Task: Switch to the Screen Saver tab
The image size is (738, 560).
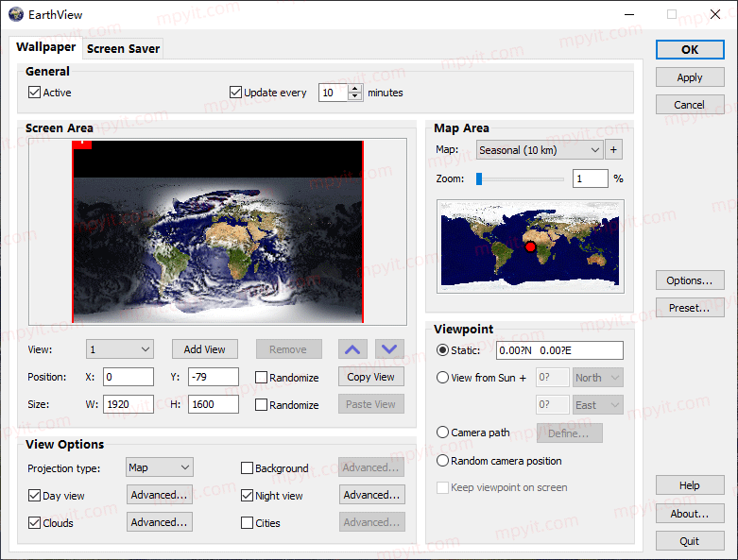Action: (123, 48)
